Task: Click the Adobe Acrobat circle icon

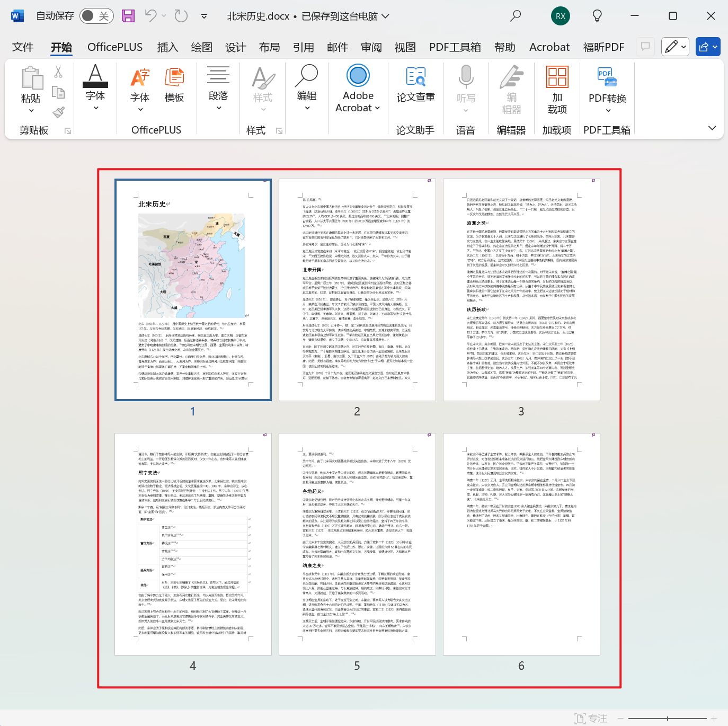Action: 358,75
